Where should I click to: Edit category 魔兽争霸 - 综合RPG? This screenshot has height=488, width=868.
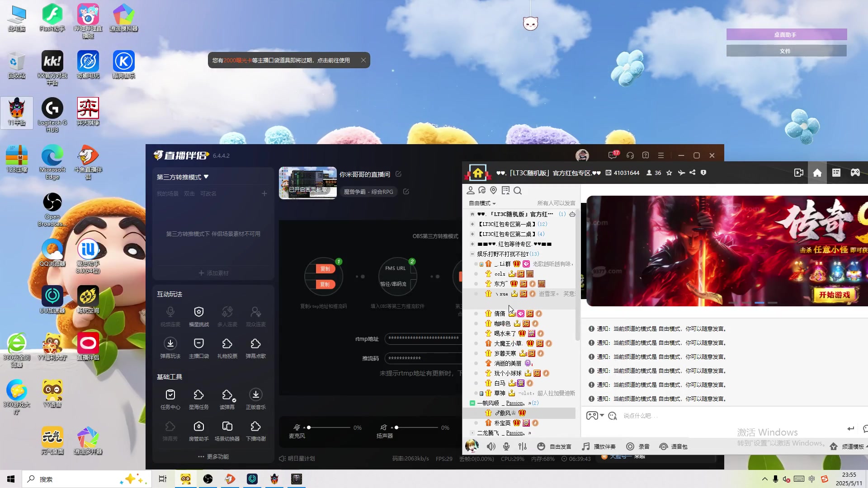[x=406, y=192]
